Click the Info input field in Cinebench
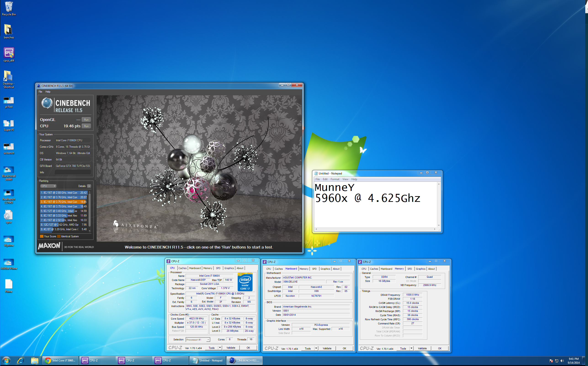Screen dimensions: 588x366 tap(73, 172)
